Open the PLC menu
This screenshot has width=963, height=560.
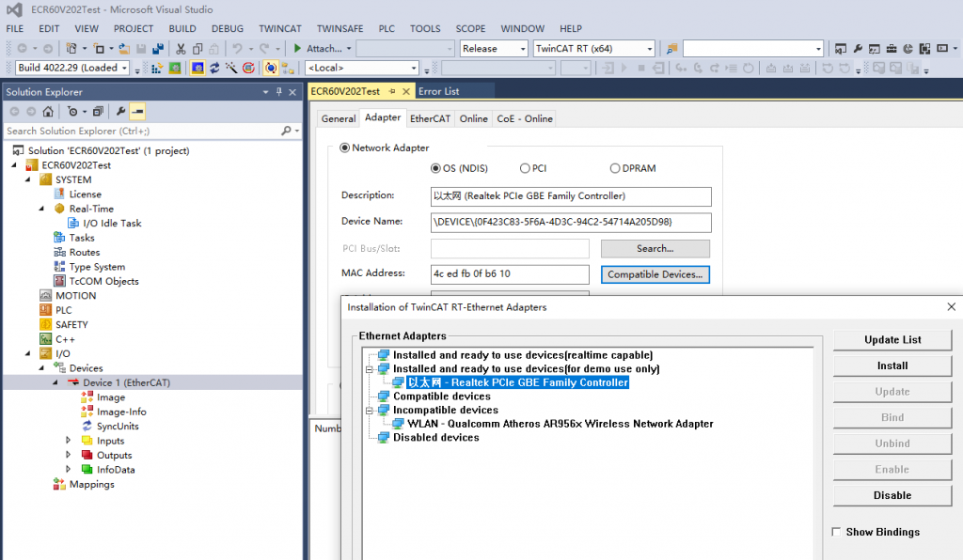point(387,29)
